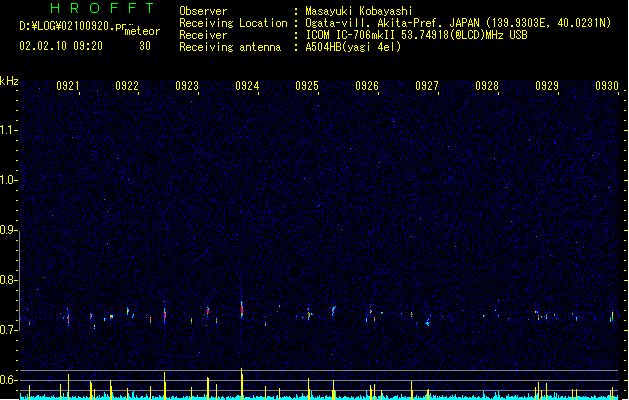Click the Receiving antenna label
629x400 pixels.
(x=230, y=47)
